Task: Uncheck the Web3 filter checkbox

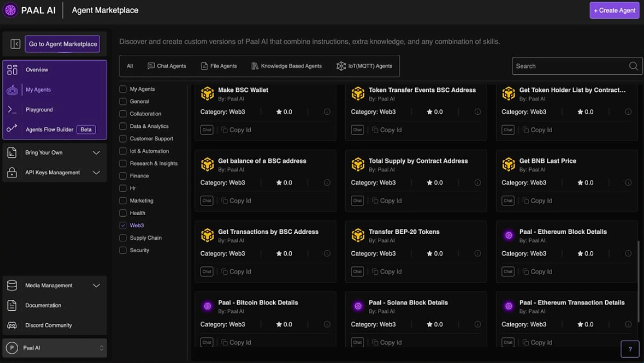Action: pos(123,225)
